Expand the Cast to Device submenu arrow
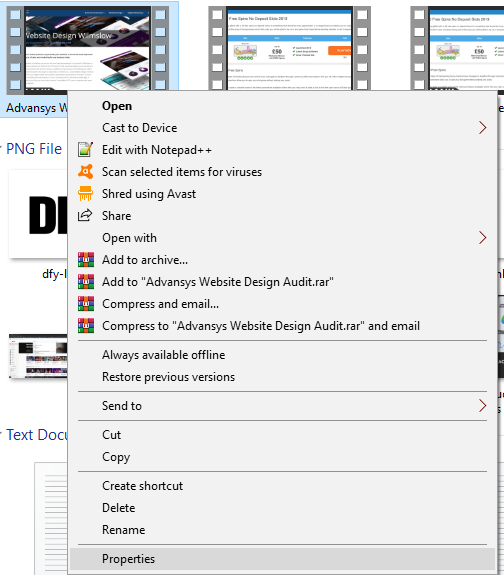 point(482,128)
